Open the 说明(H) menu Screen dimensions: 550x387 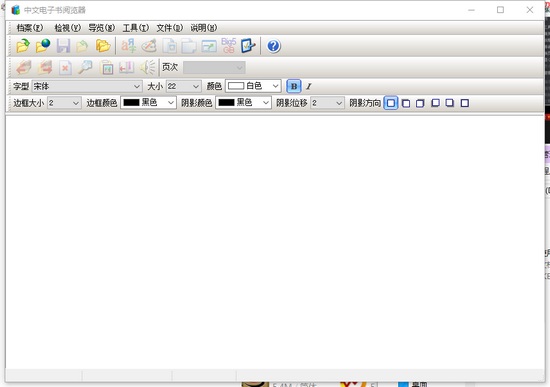(x=203, y=28)
